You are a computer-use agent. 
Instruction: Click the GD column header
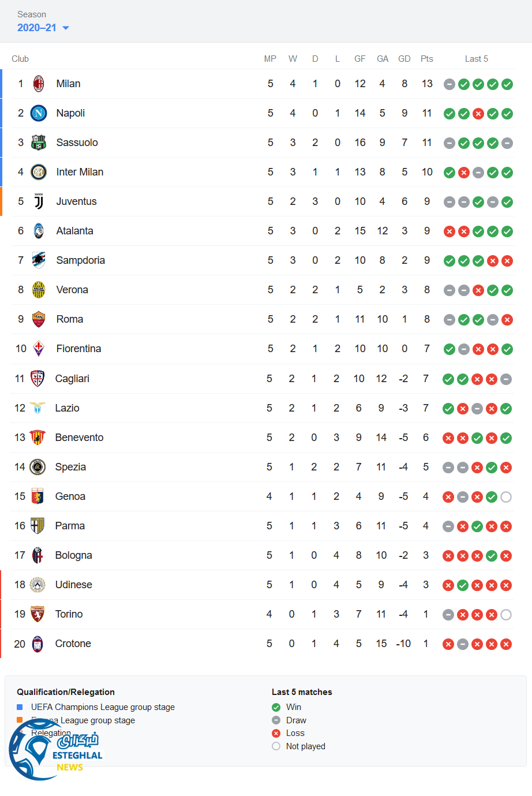tap(404, 59)
